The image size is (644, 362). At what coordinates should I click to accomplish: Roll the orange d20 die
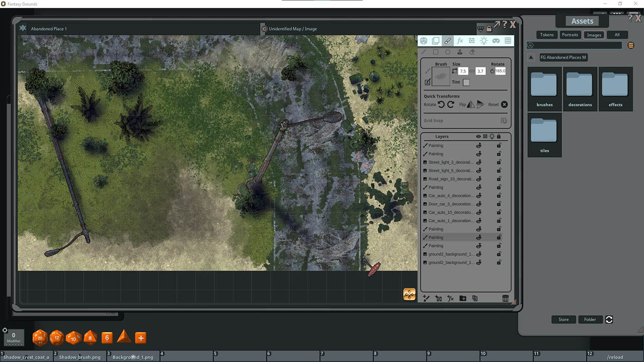[40, 337]
